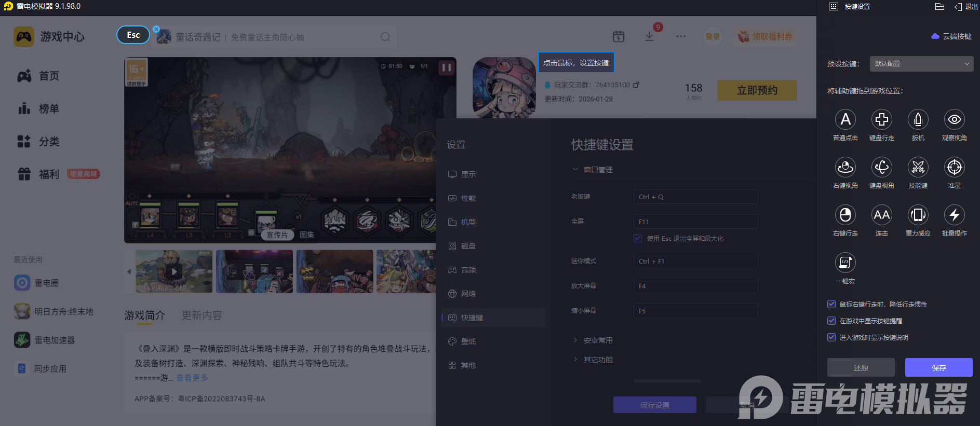980x426 pixels.
Task: Click the 老板键 Ctrl + Q shortcut field
Action: click(x=695, y=197)
